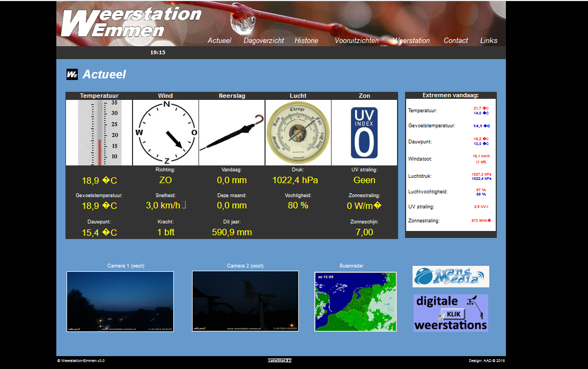The image size is (588, 369).
Task: Go to Dagoverzicht in navigation
Action: [263, 40]
